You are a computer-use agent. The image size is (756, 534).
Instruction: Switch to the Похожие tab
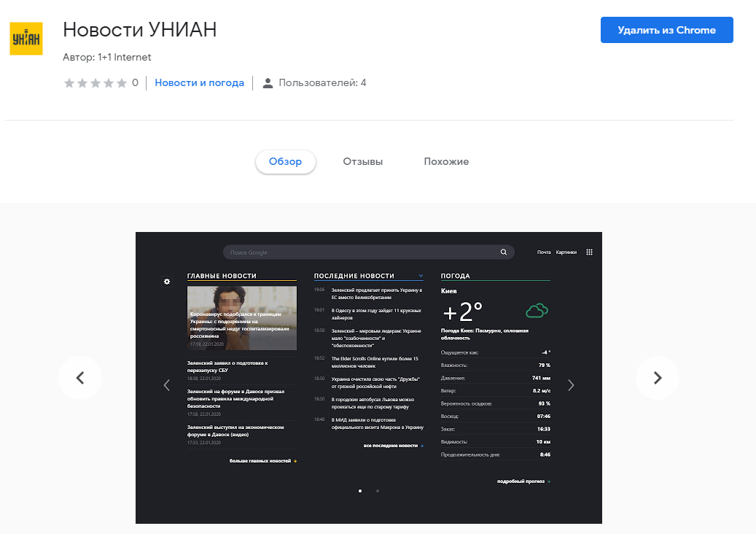click(446, 162)
